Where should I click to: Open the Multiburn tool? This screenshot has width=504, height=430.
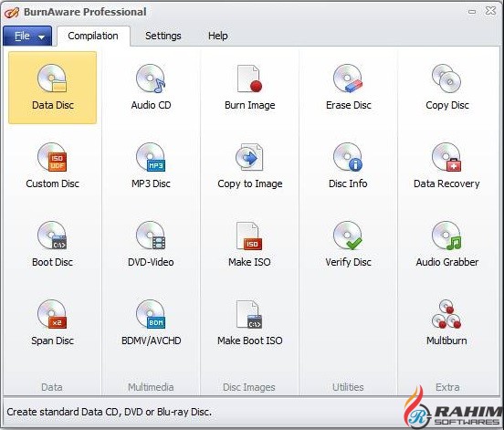coord(446,322)
